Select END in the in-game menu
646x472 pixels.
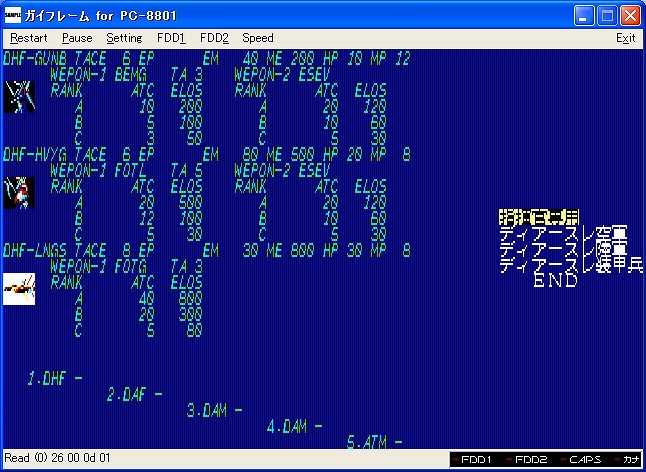point(555,282)
